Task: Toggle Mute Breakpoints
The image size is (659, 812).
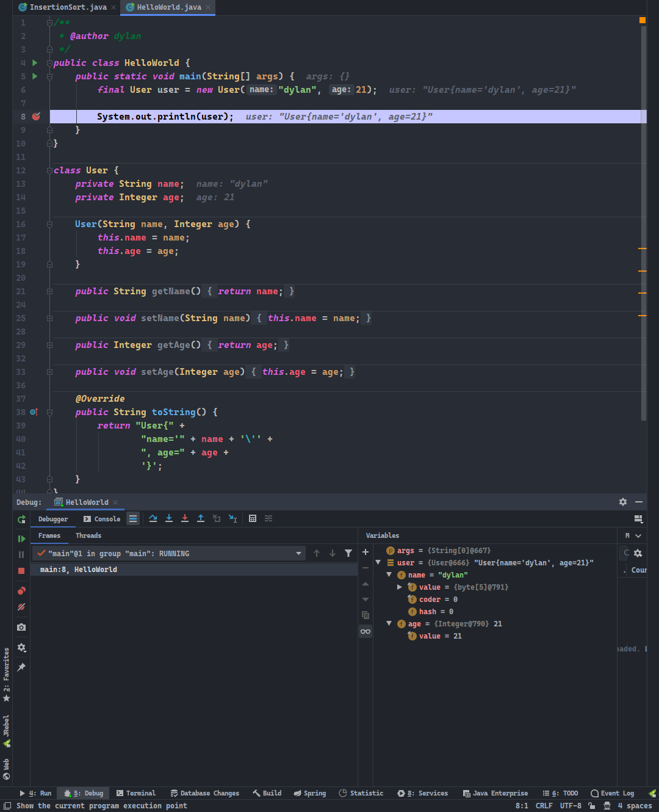Action: (21, 607)
